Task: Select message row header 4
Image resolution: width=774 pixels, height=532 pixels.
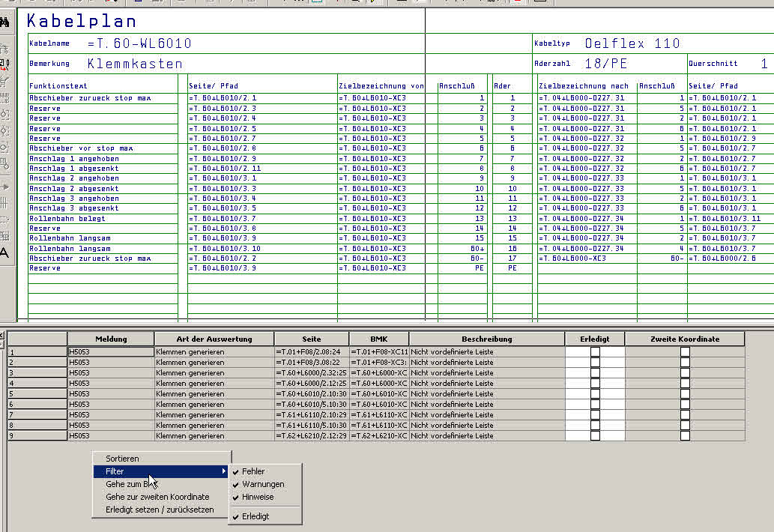Action: tap(37, 384)
